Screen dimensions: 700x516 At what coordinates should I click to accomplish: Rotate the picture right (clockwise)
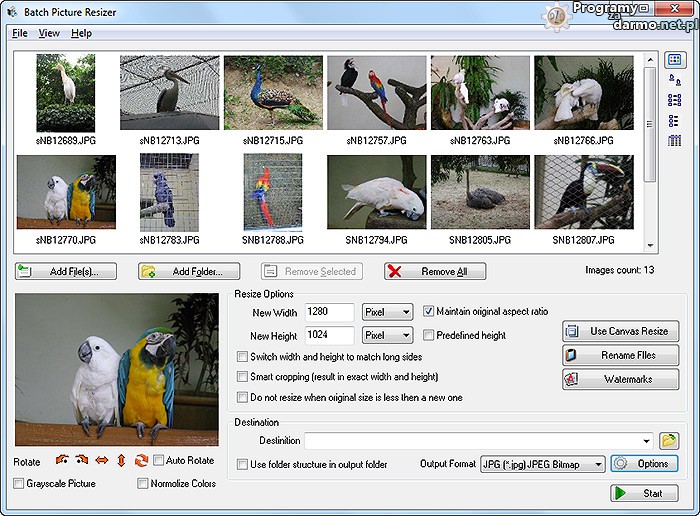(82, 461)
